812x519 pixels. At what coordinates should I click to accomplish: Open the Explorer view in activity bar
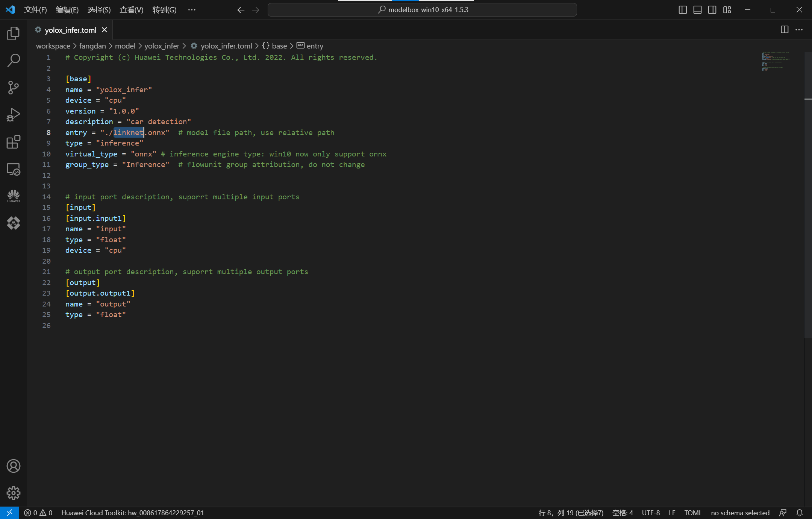pyautogui.click(x=13, y=33)
